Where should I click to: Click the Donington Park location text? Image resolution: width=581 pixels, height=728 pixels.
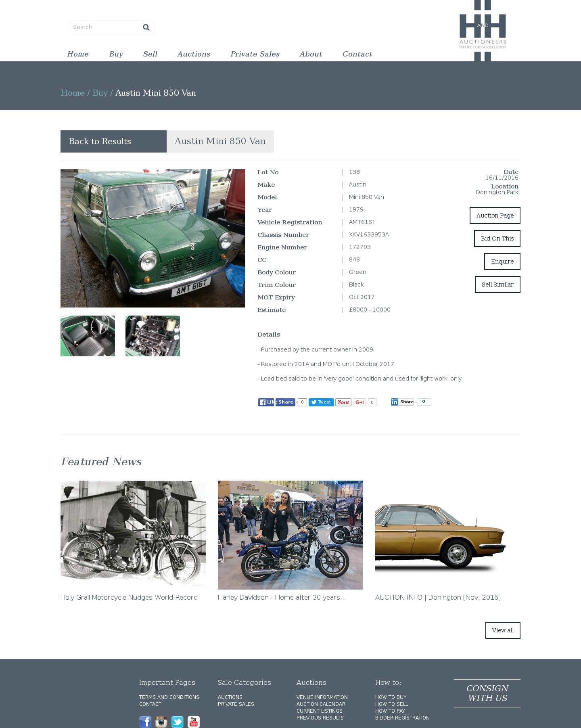pyautogui.click(x=497, y=192)
